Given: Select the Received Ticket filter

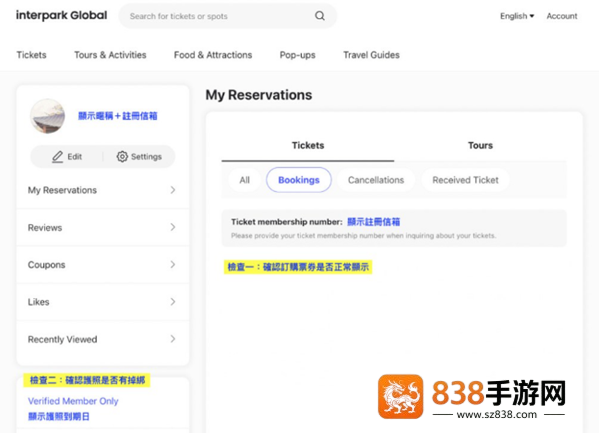Looking at the screenshot, I should pyautogui.click(x=465, y=180).
